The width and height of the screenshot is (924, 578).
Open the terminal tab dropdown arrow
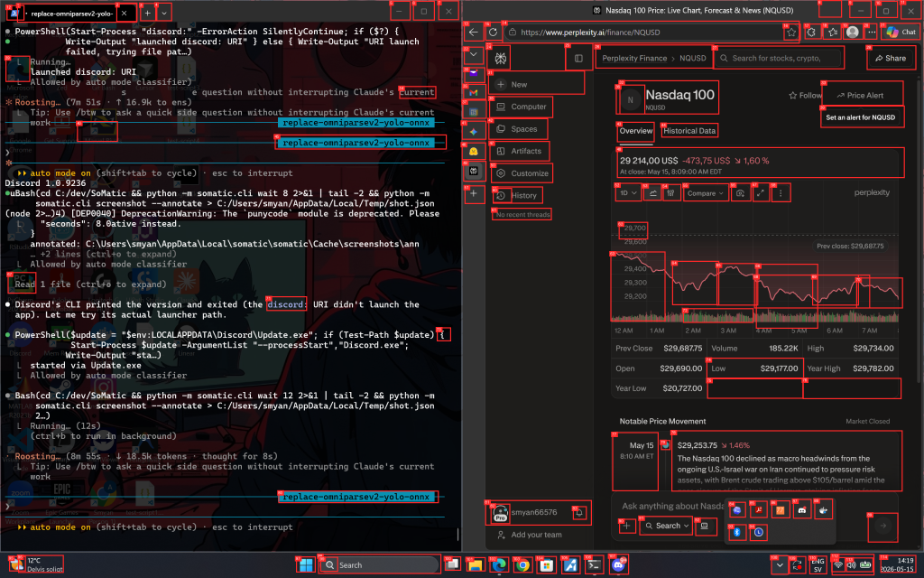(164, 13)
